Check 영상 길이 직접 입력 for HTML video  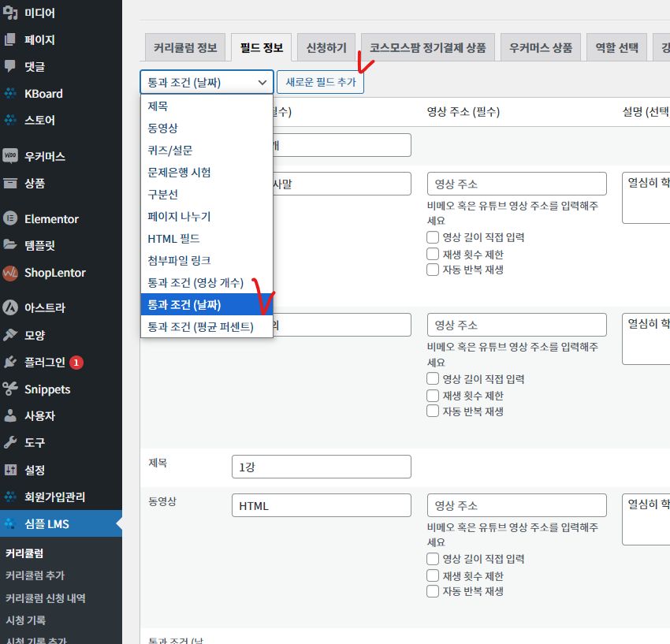pos(433,559)
